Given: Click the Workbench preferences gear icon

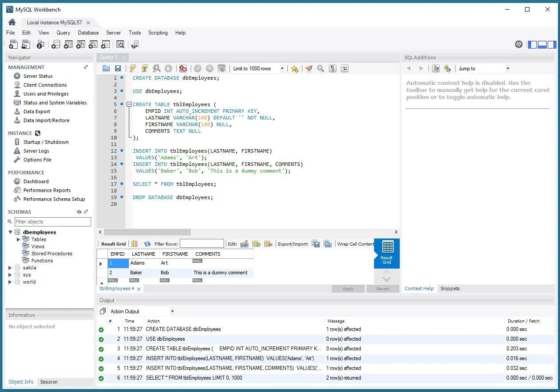Looking at the screenshot, I should (x=519, y=44).
